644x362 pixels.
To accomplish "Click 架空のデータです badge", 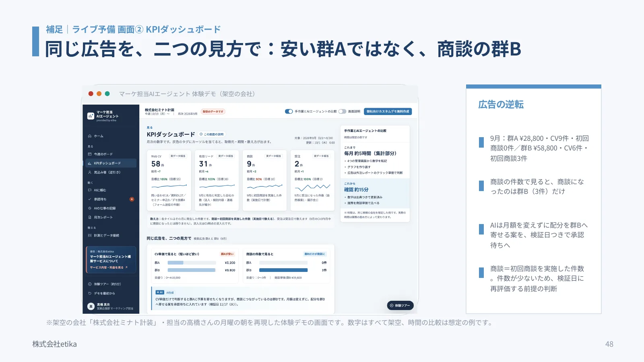I will 213,111.
